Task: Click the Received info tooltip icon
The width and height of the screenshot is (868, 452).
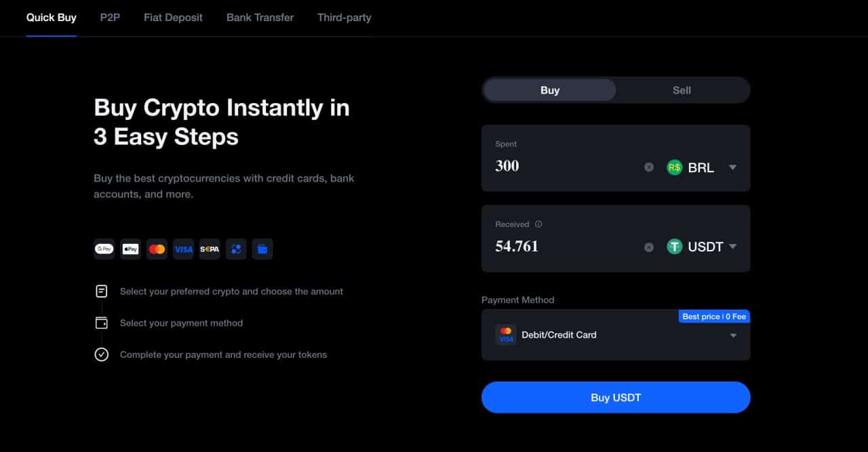Action: click(x=538, y=224)
